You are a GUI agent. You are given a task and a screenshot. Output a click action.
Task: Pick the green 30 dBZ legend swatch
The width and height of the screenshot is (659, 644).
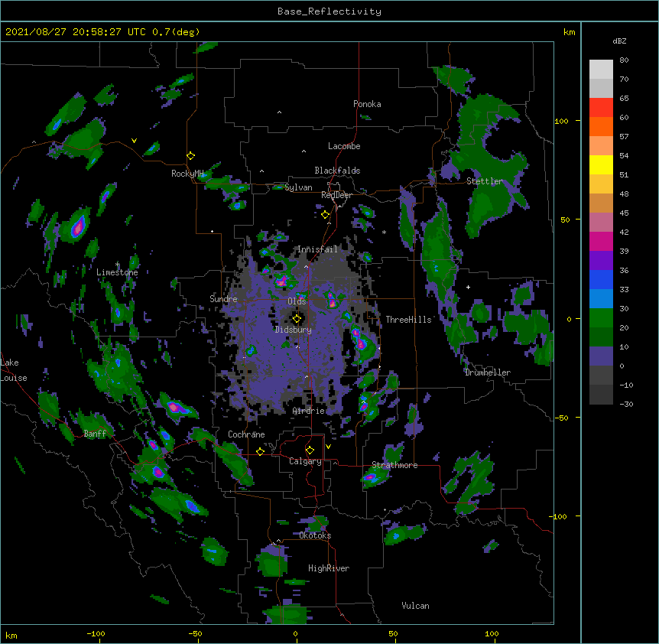(x=601, y=318)
